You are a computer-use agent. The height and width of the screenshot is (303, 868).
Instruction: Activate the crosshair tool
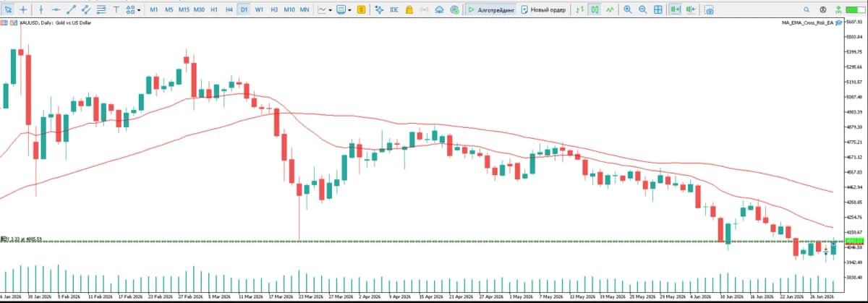[23, 9]
